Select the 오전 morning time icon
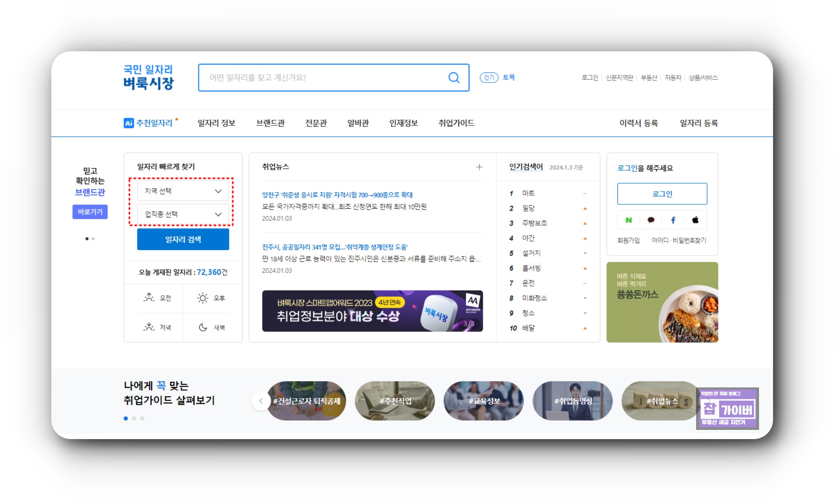Screen dimensions: 838x504 coord(149,298)
